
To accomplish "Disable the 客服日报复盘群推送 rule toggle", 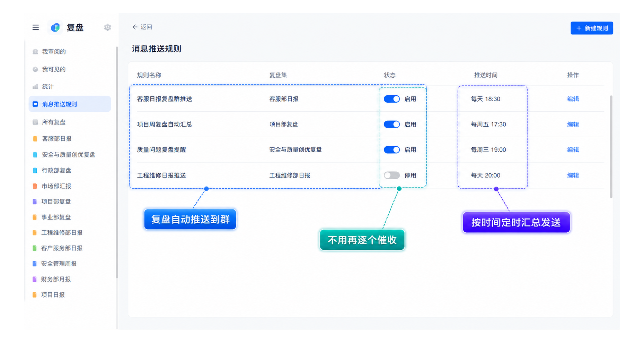I will pyautogui.click(x=392, y=99).
